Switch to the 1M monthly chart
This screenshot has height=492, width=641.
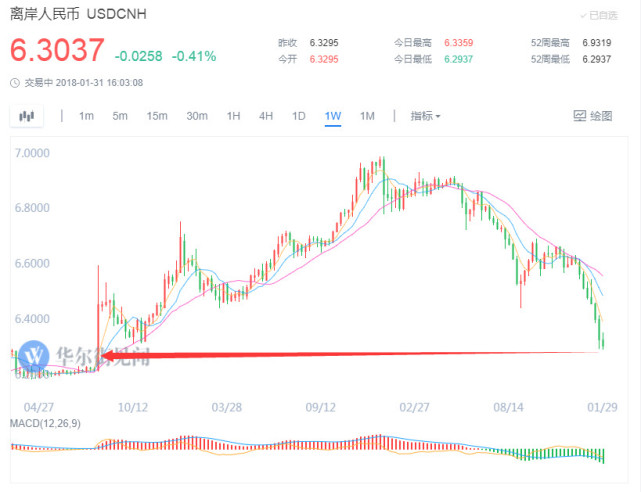367,116
